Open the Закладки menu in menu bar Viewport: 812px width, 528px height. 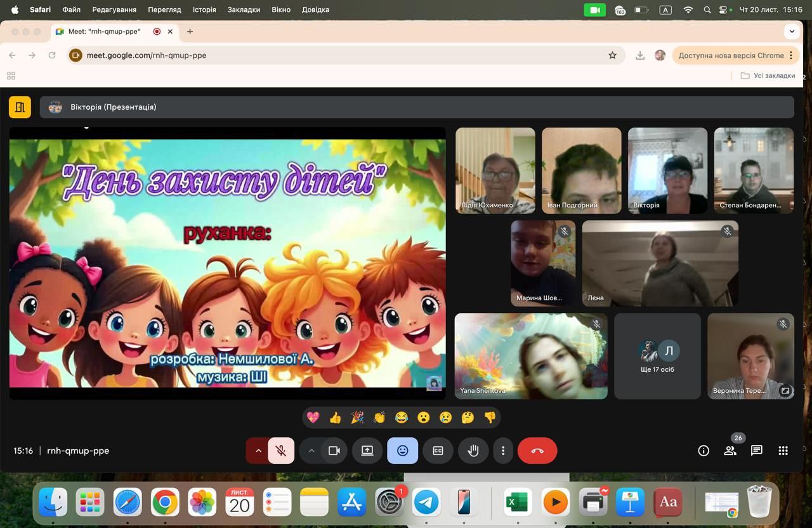[x=243, y=10]
